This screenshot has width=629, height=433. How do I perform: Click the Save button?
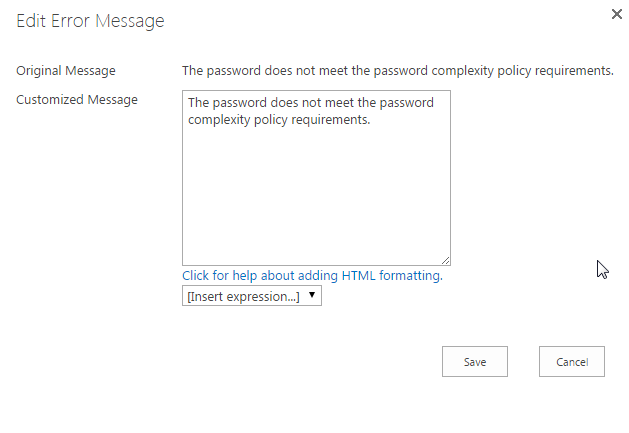(x=475, y=362)
